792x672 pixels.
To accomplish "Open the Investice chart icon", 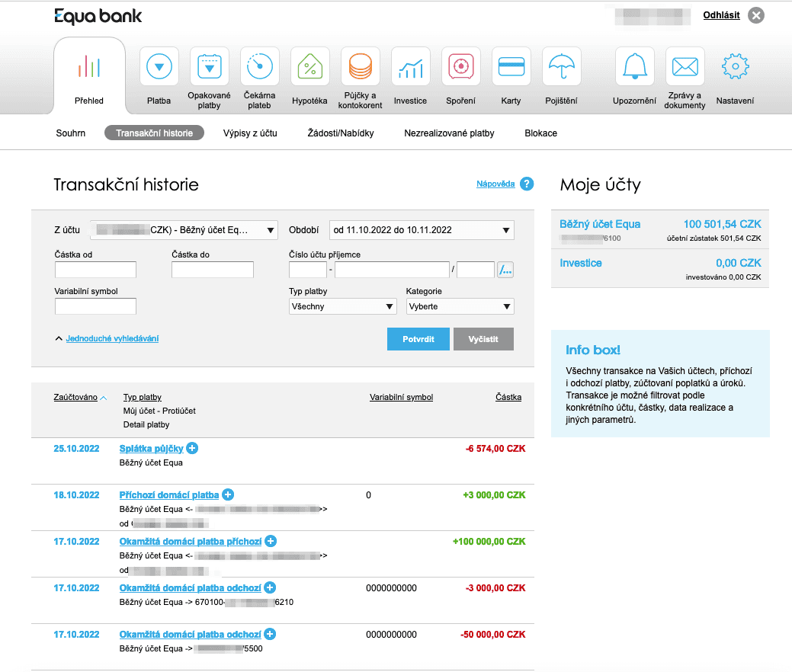I will coord(411,66).
